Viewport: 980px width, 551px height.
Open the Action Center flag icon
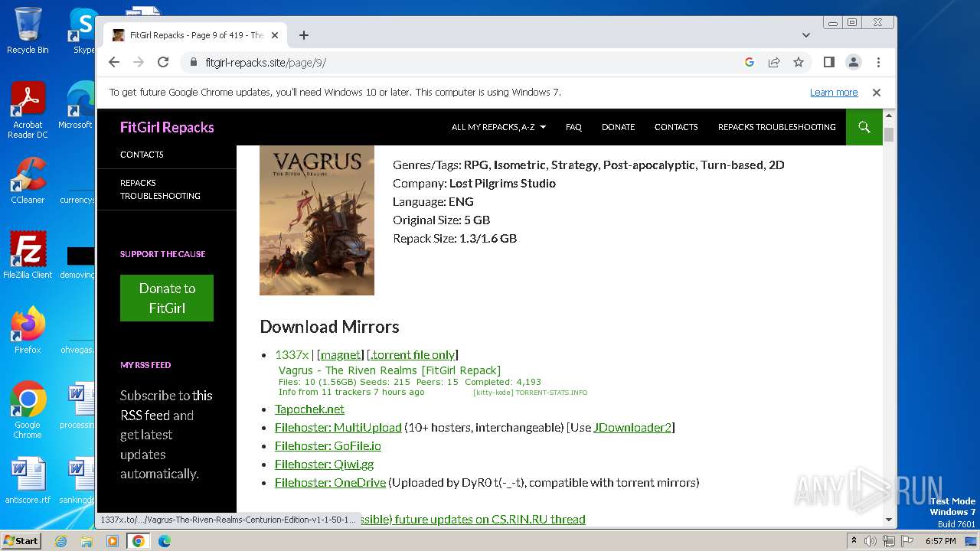point(906,541)
